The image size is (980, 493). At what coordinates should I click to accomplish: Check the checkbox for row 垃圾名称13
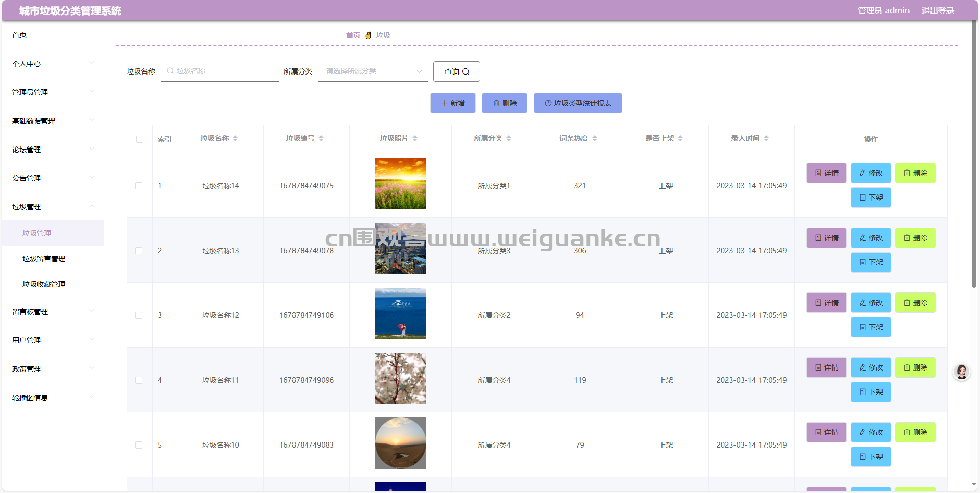[x=139, y=251]
